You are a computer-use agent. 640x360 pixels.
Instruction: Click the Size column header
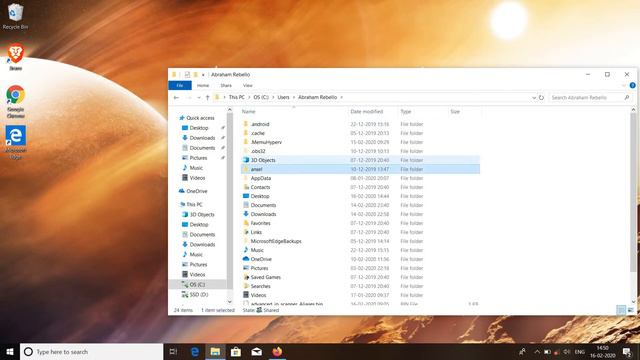point(464,111)
